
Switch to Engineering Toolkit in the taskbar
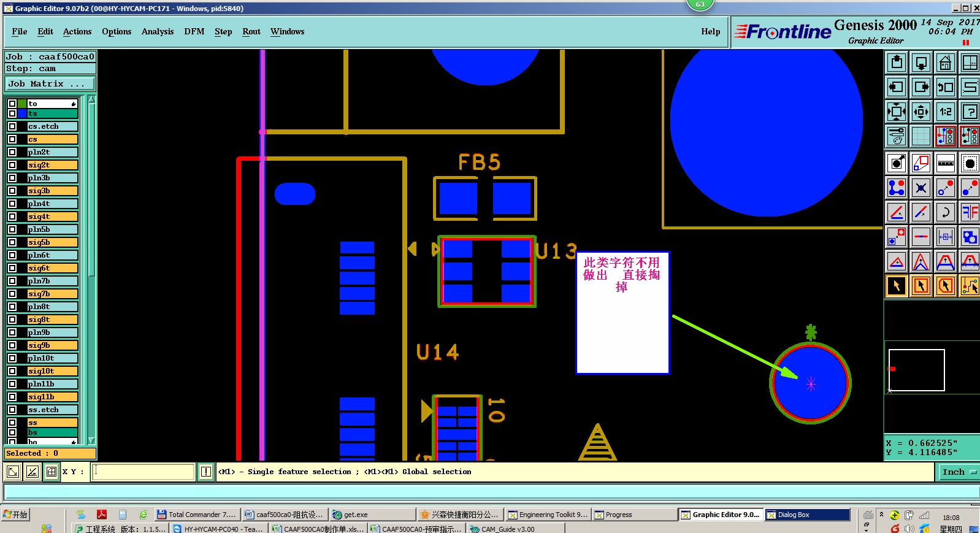click(x=549, y=515)
